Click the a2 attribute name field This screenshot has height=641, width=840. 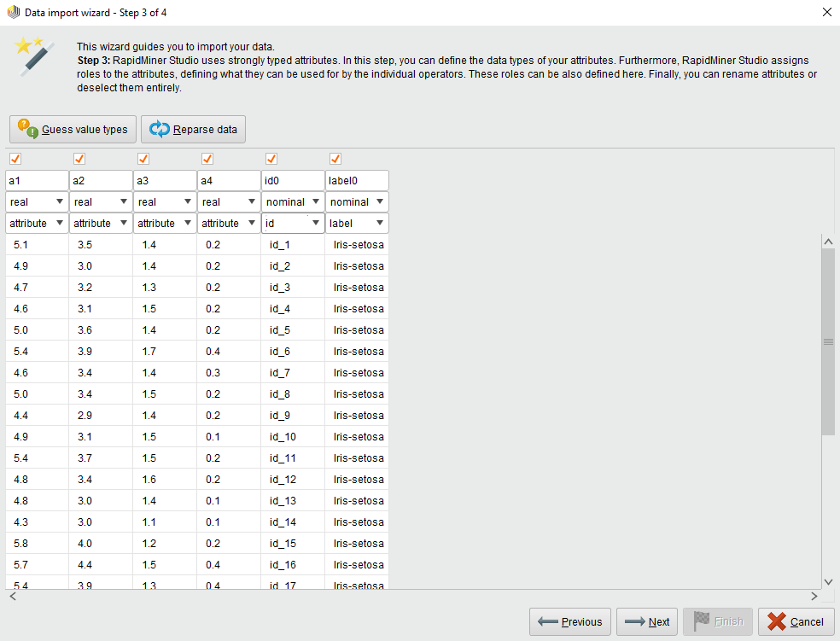pyautogui.click(x=100, y=180)
